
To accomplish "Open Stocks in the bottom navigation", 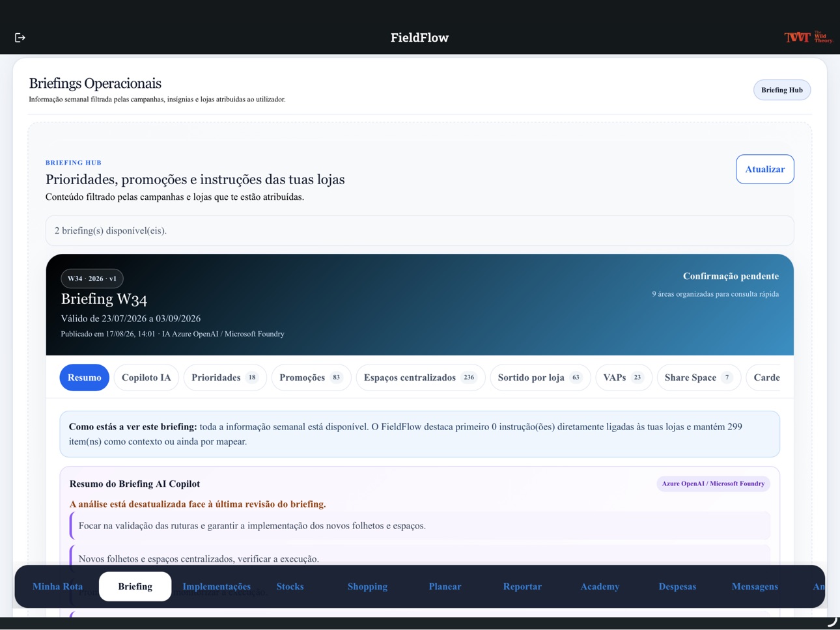I will point(290,586).
